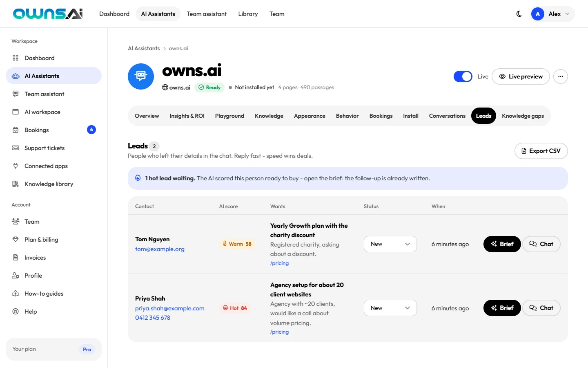
Task: Open status dropdown for Tom Nguyen
Action: pos(390,244)
